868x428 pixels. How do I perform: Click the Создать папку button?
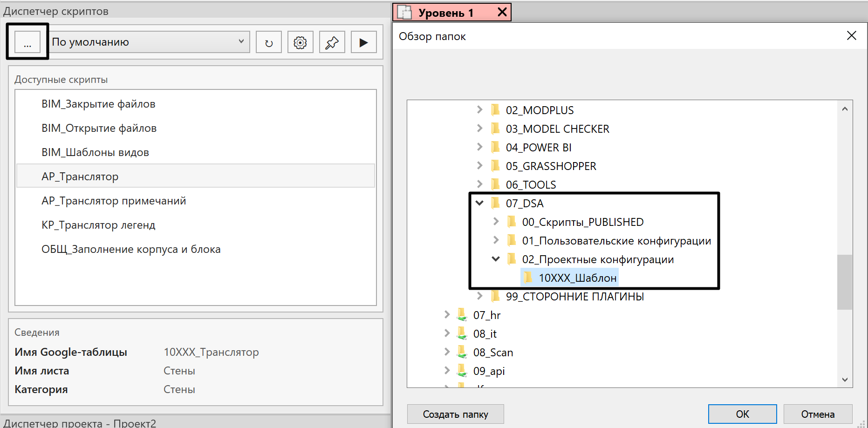click(455, 414)
